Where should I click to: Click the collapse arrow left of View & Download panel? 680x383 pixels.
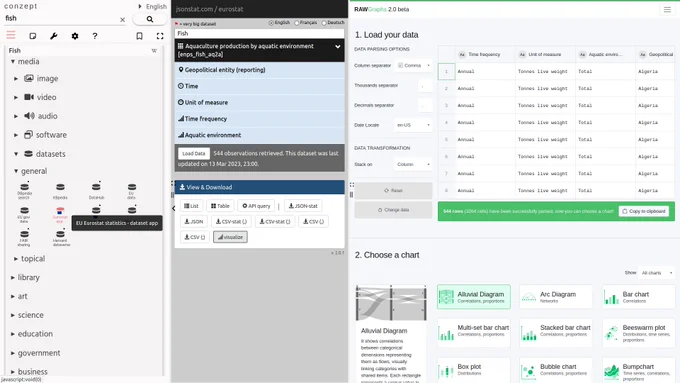[x=173, y=209]
